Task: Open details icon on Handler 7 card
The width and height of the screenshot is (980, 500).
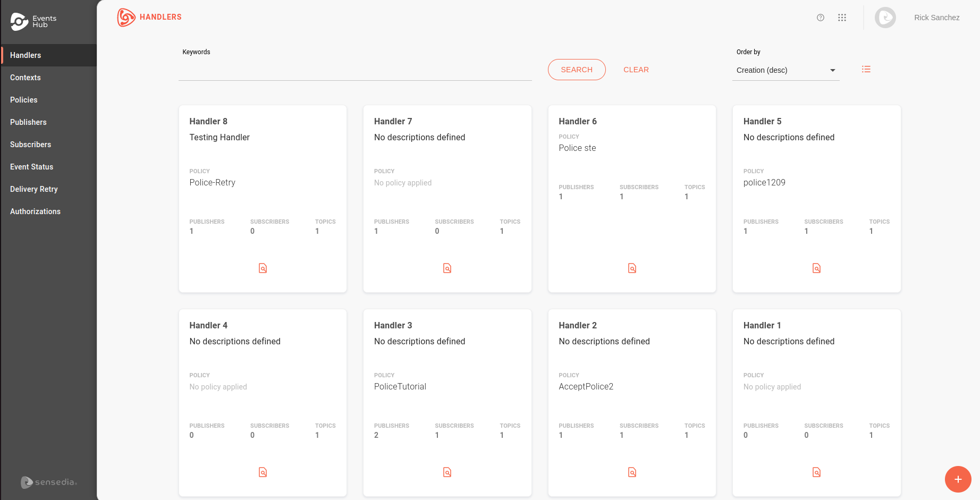Action: pos(447,268)
